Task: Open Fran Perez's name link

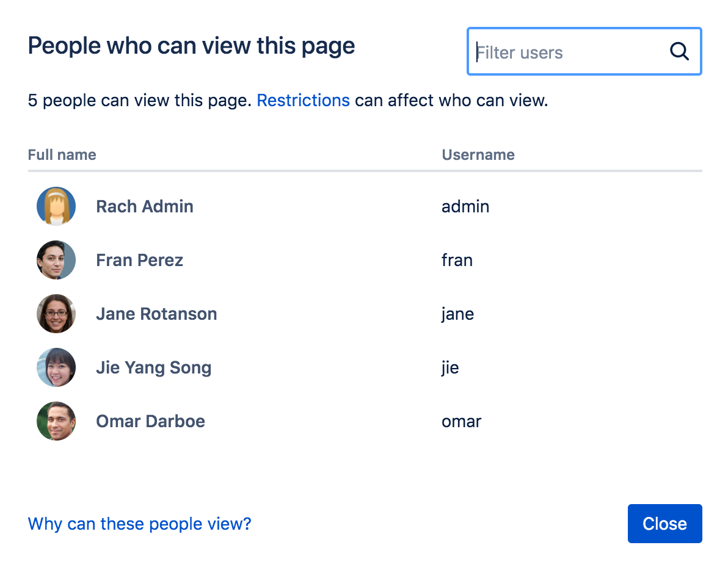Action: tap(139, 260)
